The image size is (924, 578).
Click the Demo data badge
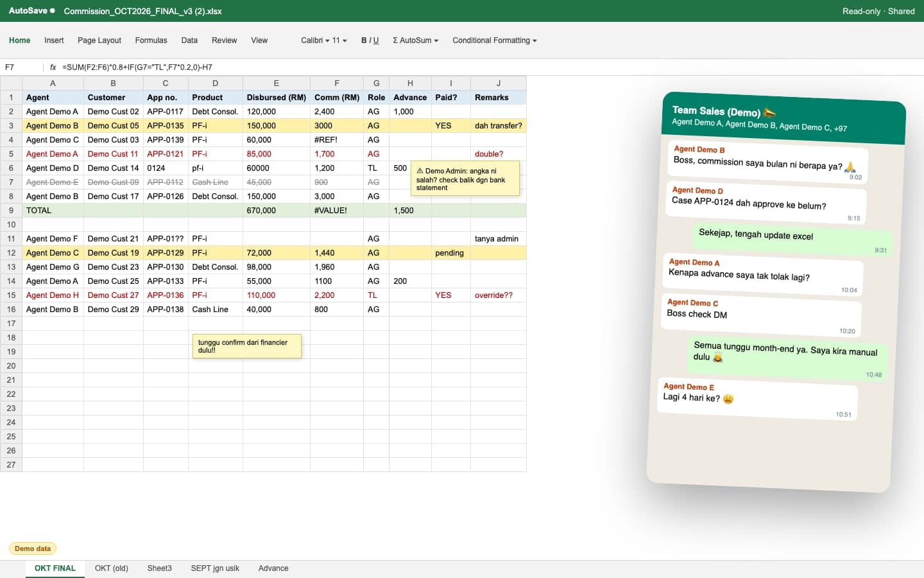pyautogui.click(x=33, y=548)
